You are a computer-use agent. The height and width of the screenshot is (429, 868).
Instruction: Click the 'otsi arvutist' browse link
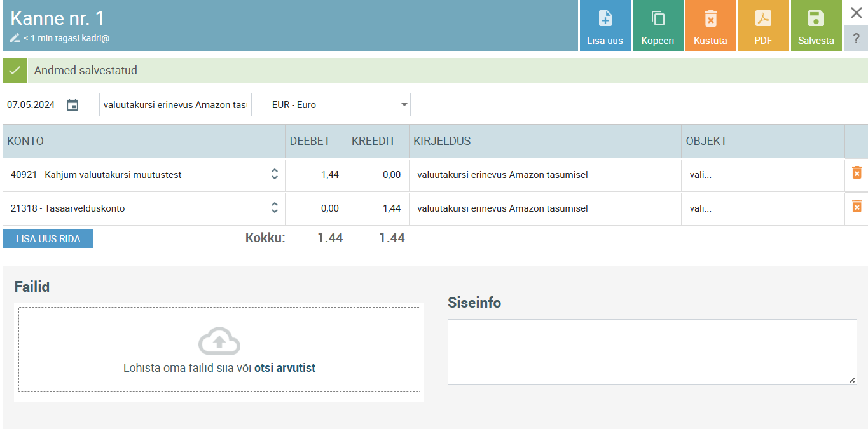coord(285,368)
